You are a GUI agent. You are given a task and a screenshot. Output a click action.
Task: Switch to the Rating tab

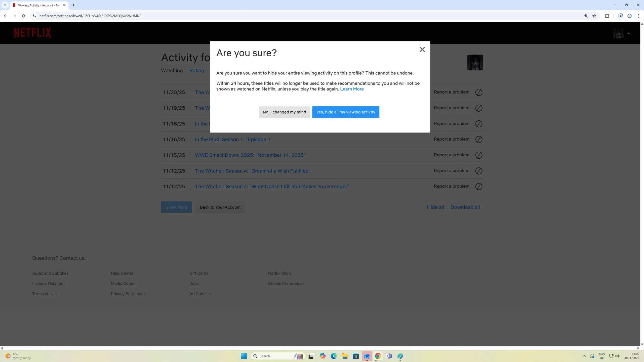(x=196, y=71)
